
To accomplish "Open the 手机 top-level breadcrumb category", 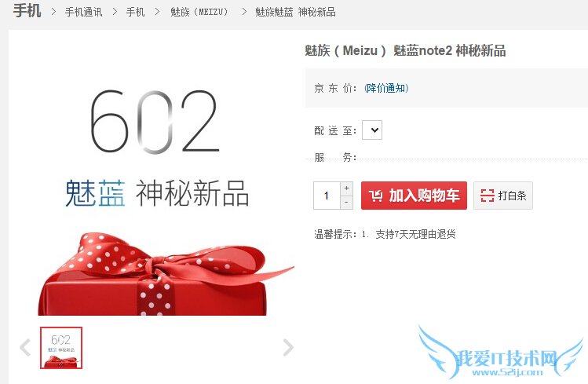I will (x=27, y=10).
